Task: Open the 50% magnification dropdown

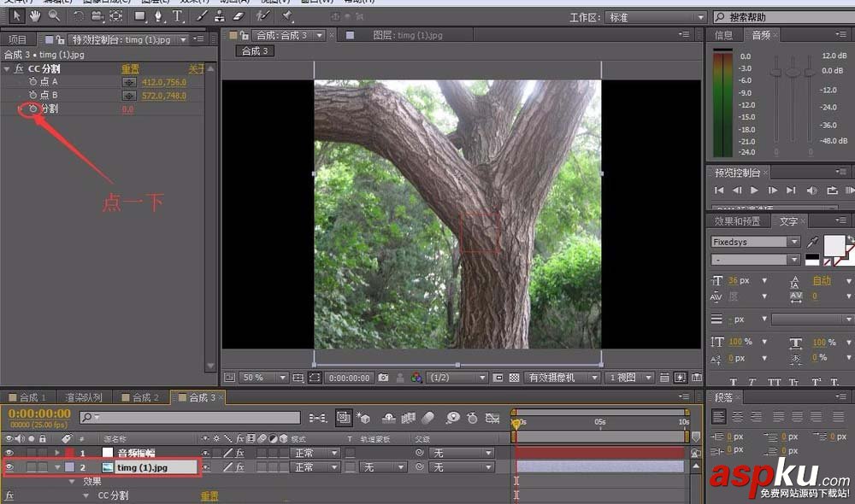Action: point(264,377)
